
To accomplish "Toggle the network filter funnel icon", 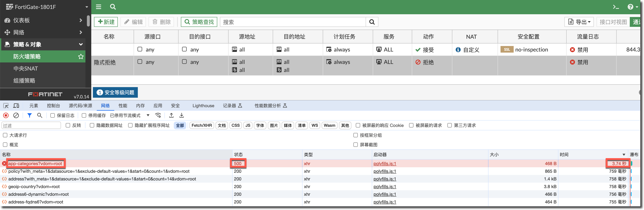I will [x=30, y=115].
